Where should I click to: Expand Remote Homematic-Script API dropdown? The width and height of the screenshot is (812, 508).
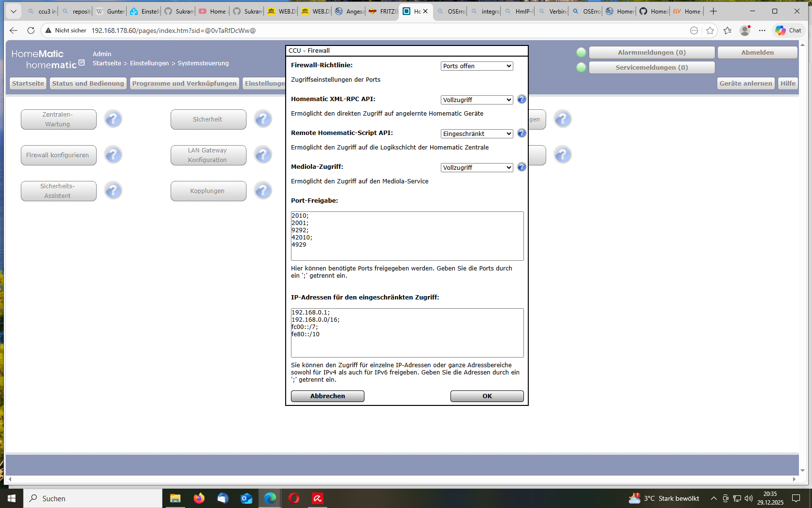point(477,134)
